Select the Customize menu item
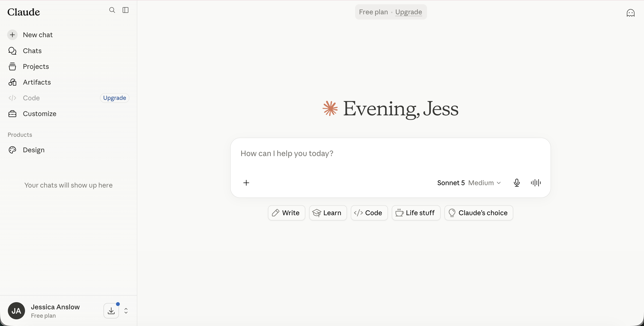Screen dimensions: 644x326 (x=68, y=114)
